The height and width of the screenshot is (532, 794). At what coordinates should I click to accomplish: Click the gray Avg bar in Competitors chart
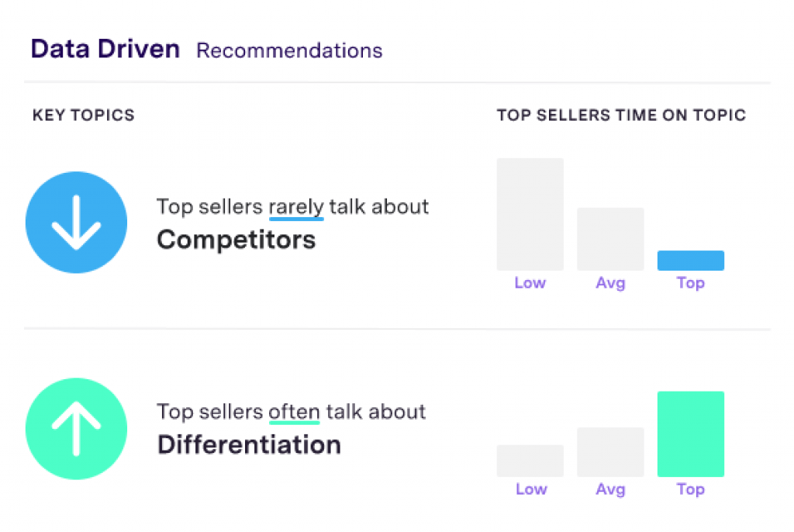(610, 239)
